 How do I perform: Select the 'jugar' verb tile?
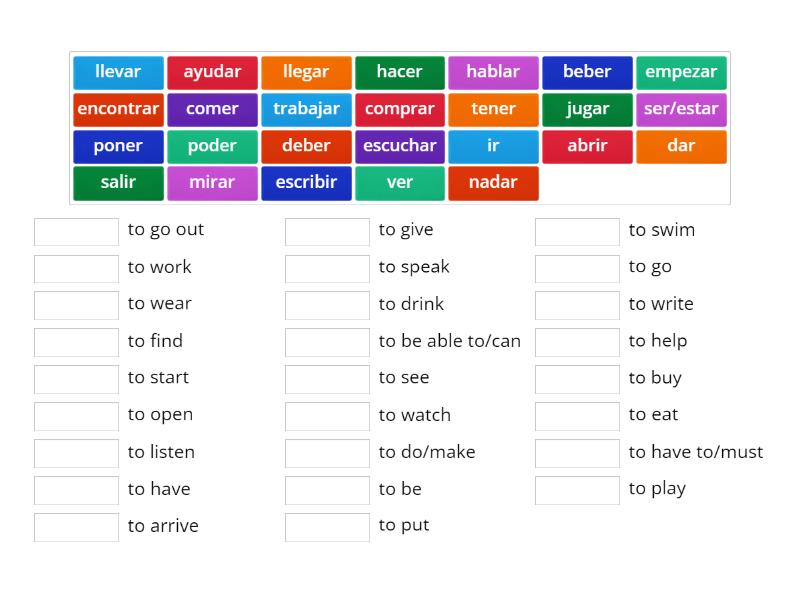point(587,109)
